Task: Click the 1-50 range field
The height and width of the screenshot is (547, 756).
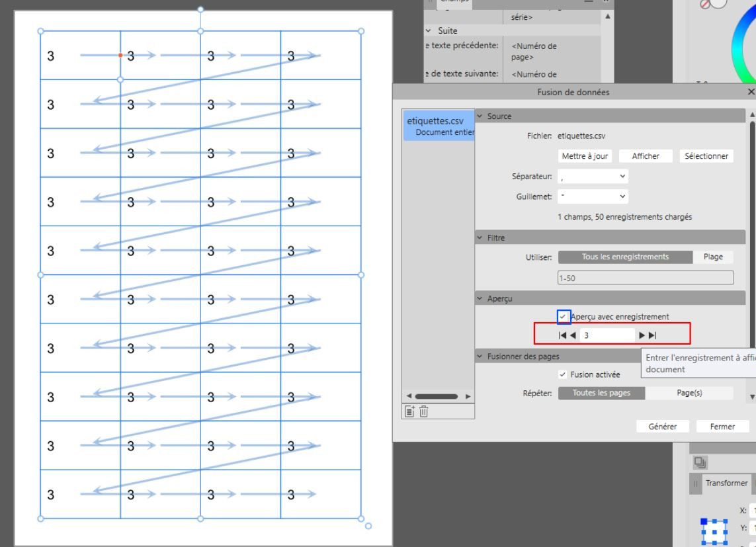Action: [x=646, y=278]
